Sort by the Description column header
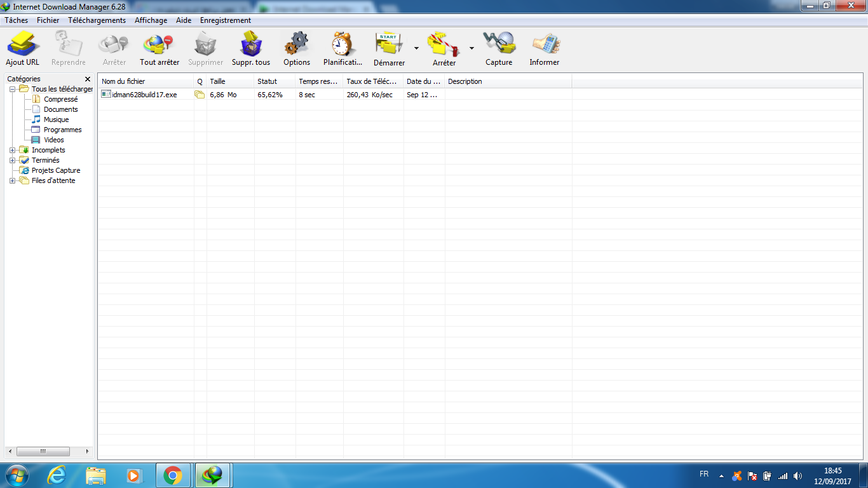Viewport: 868px width, 488px height. (508, 81)
